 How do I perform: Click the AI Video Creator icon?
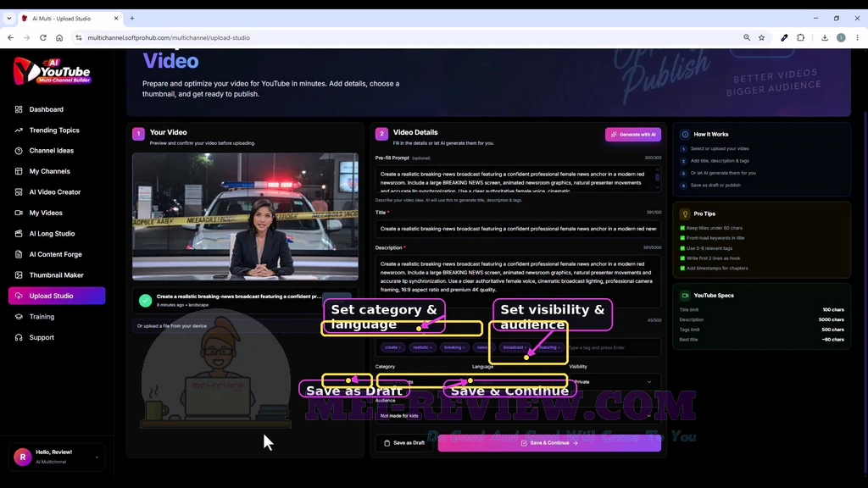[19, 192]
